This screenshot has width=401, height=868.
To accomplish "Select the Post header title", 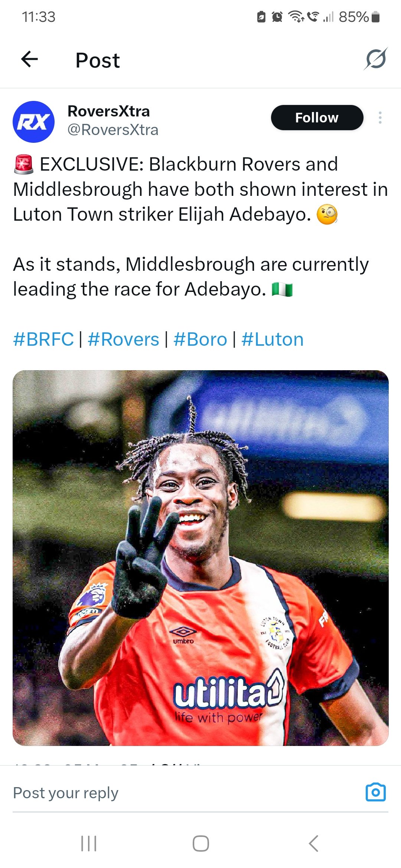I will click(x=98, y=60).
